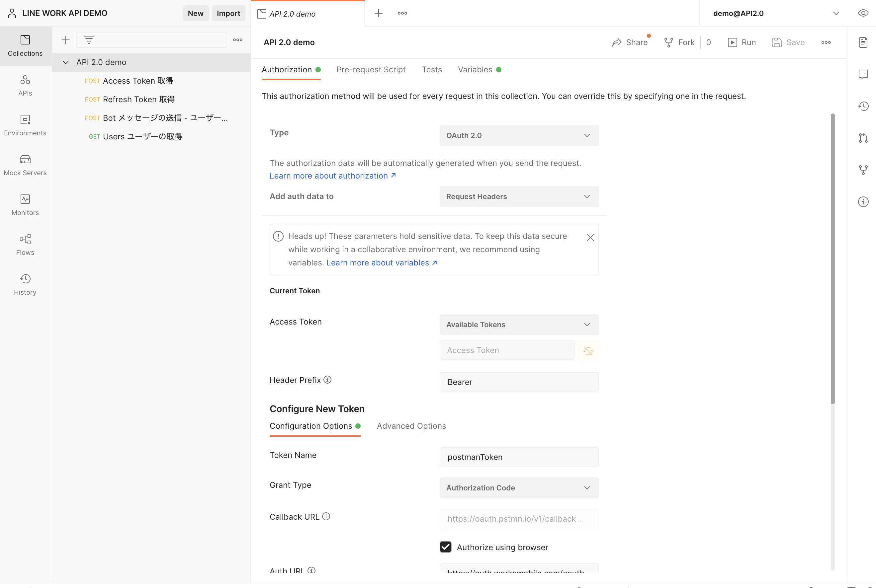Click the sync token icon beside Access Token
The image size is (876, 588).
tap(588, 351)
